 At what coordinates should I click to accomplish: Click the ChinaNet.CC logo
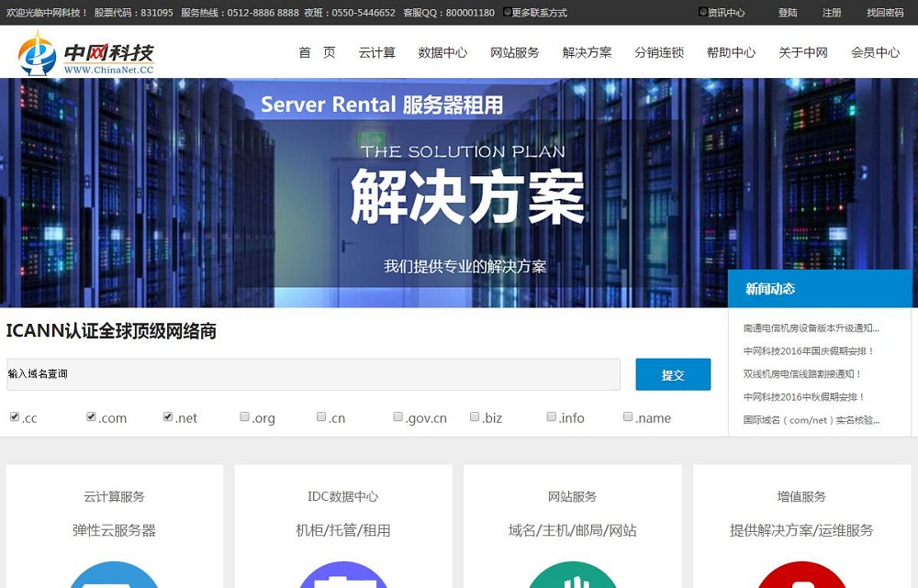tap(85, 53)
